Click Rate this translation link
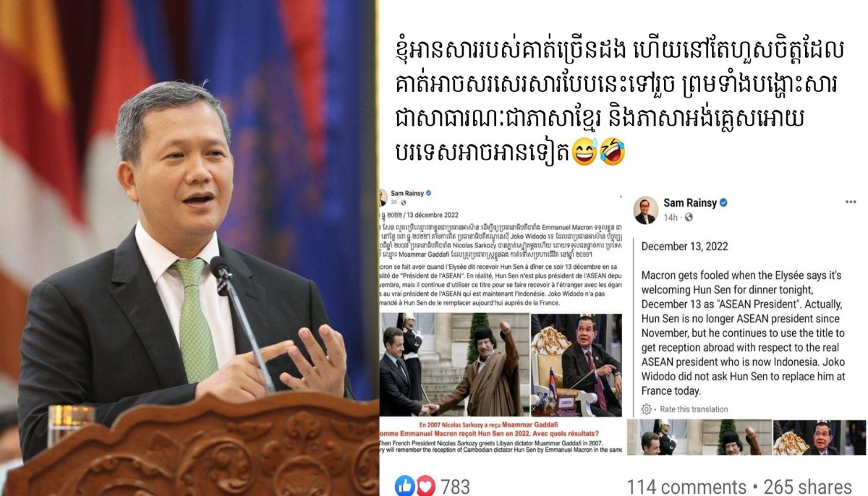Image resolution: width=868 pixels, height=496 pixels. 693,409
